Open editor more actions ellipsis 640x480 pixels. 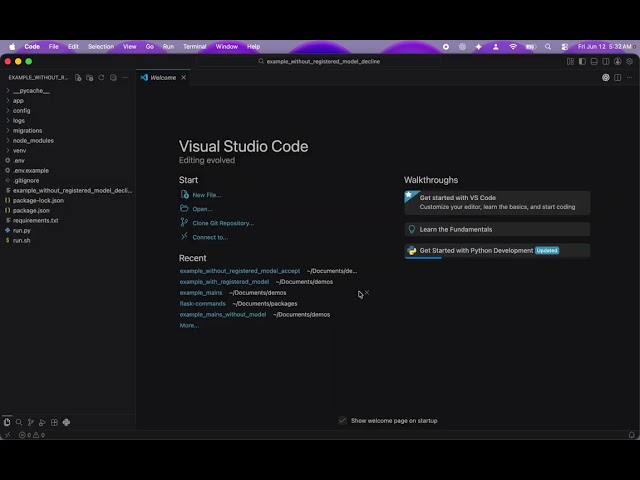[x=629, y=78]
